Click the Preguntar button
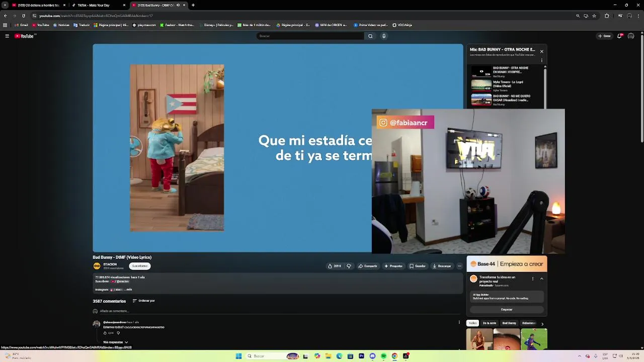Screen dimensions: 644x362 (393, 266)
